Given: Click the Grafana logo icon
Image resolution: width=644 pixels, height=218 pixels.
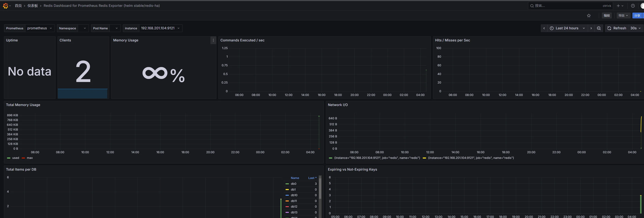Looking at the screenshot, I should pos(5,6).
